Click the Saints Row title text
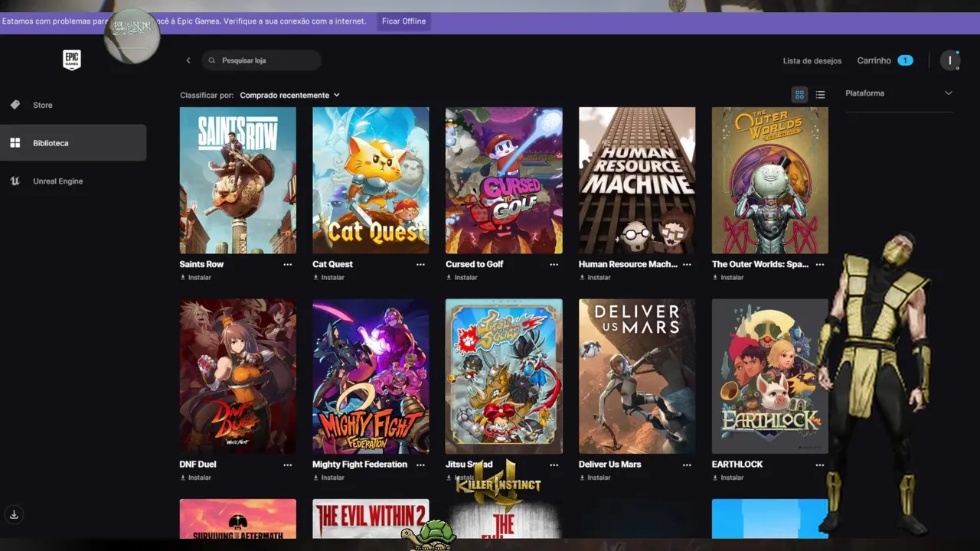The image size is (980, 551). click(x=201, y=264)
